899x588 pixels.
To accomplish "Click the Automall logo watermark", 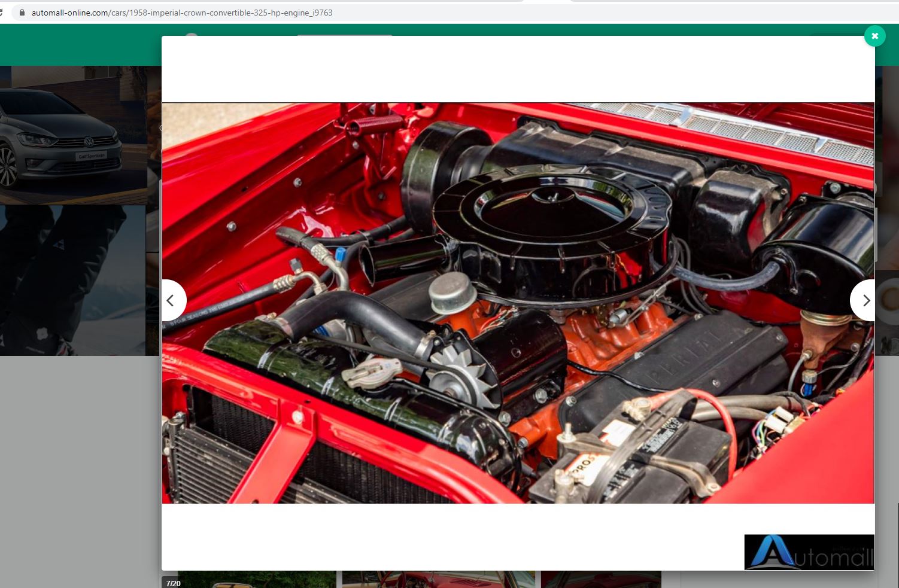I will [x=809, y=552].
